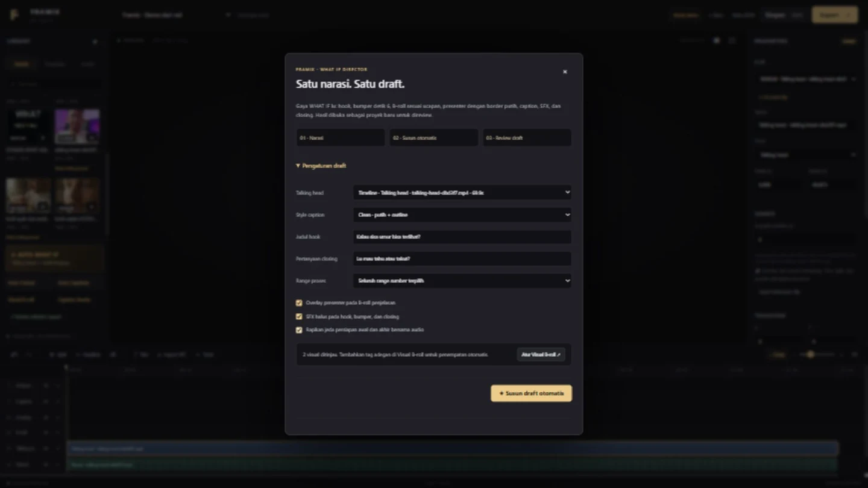
Task: Click the Pertanyaan closing text field
Action: [462, 258]
